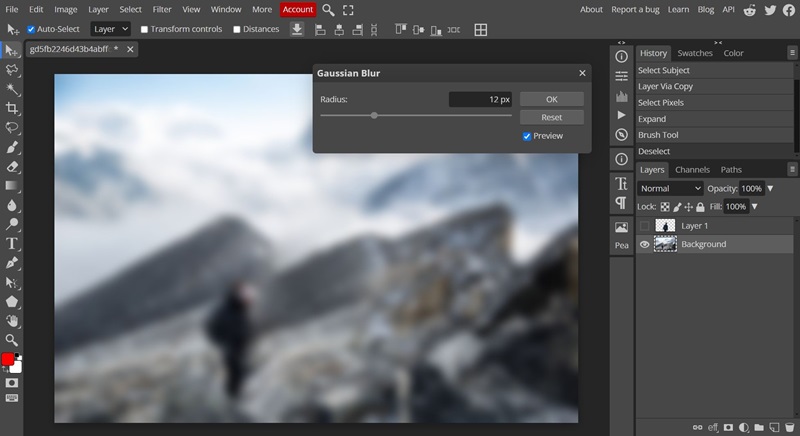Open the Paragraph panel icon
800x436 pixels.
coord(621,203)
